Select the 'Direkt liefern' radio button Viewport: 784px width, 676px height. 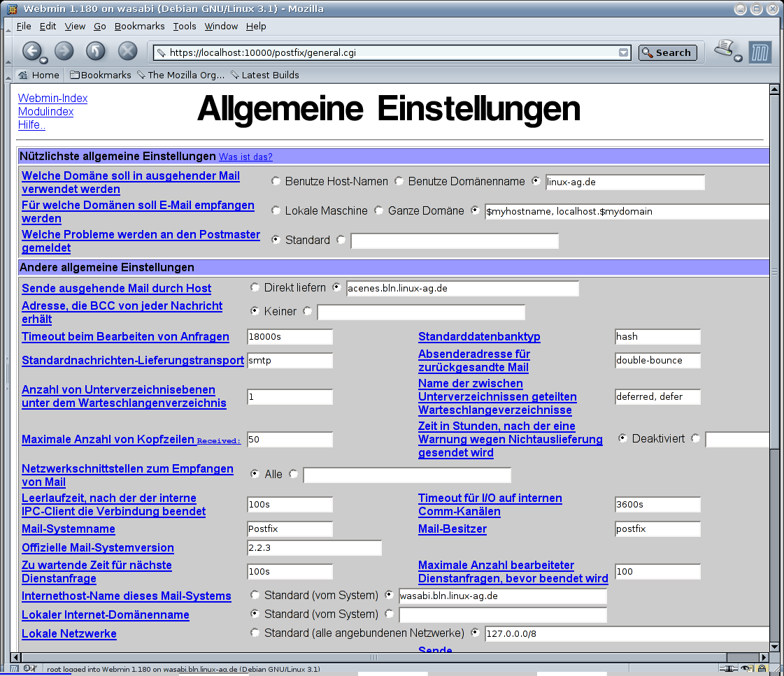click(x=255, y=287)
